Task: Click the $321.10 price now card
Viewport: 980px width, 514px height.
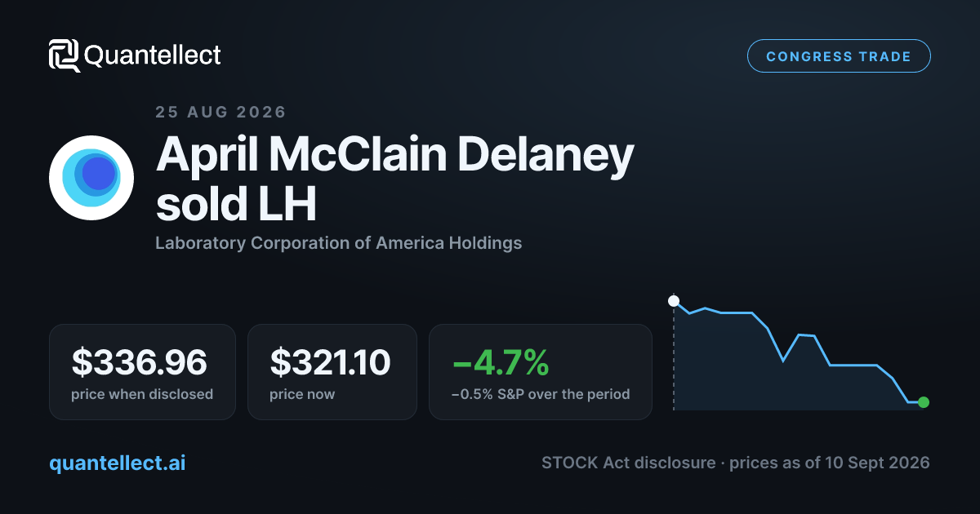Action: tap(332, 372)
